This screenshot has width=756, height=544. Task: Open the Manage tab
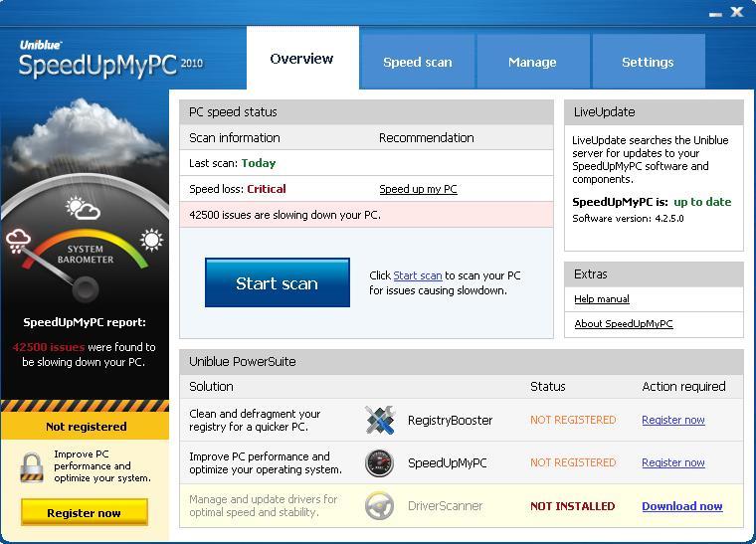(532, 62)
